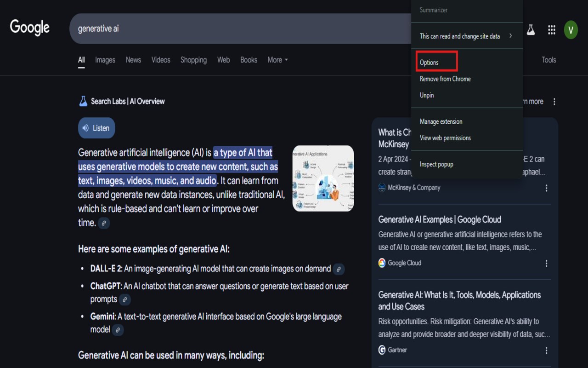588x368 pixels.
Task: Switch to the Shopping tab
Action: 193,60
